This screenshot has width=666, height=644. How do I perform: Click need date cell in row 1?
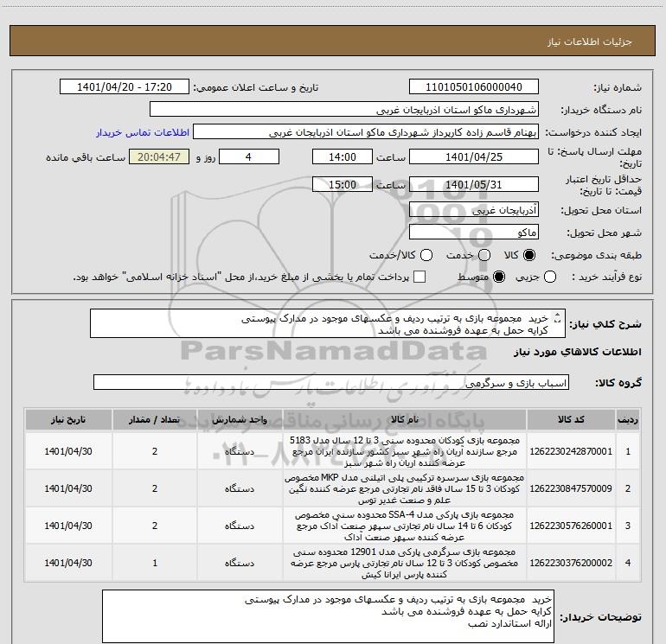[x=68, y=451]
